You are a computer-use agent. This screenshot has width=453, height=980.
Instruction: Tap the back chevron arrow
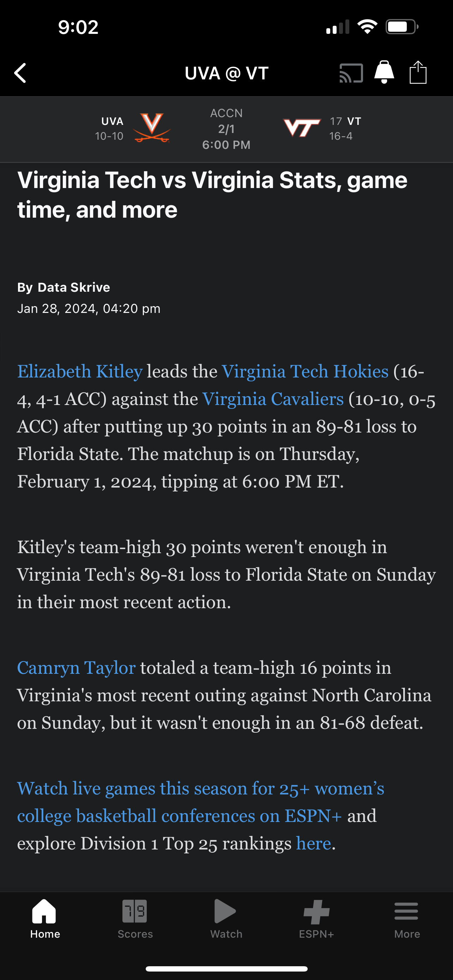coord(20,73)
